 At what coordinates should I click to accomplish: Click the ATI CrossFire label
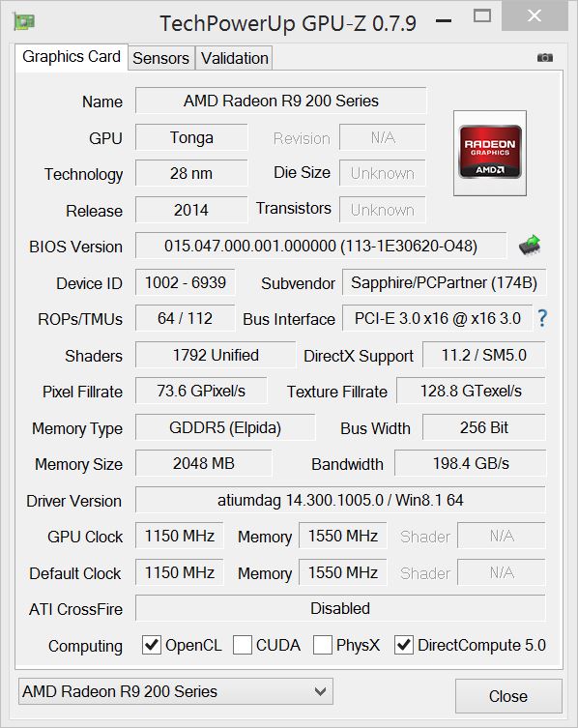75,609
